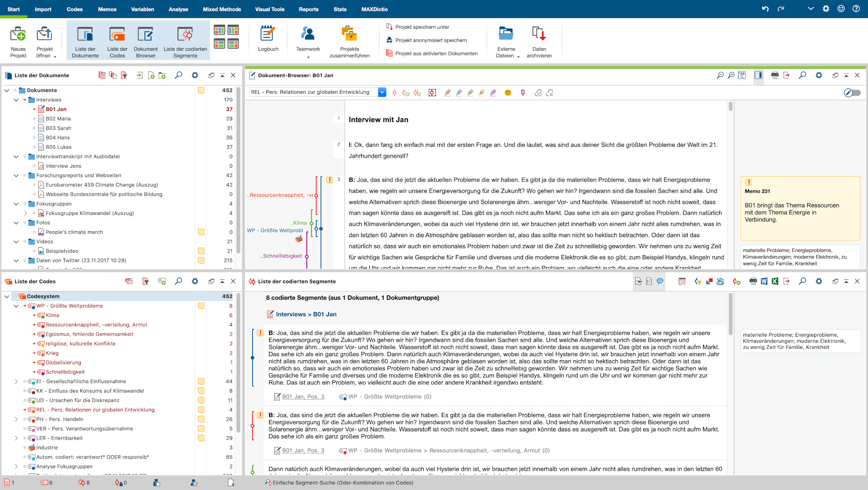This screenshot has width=868, height=490.
Task: Open Externe Dateien dropdown arrow
Action: click(518, 56)
